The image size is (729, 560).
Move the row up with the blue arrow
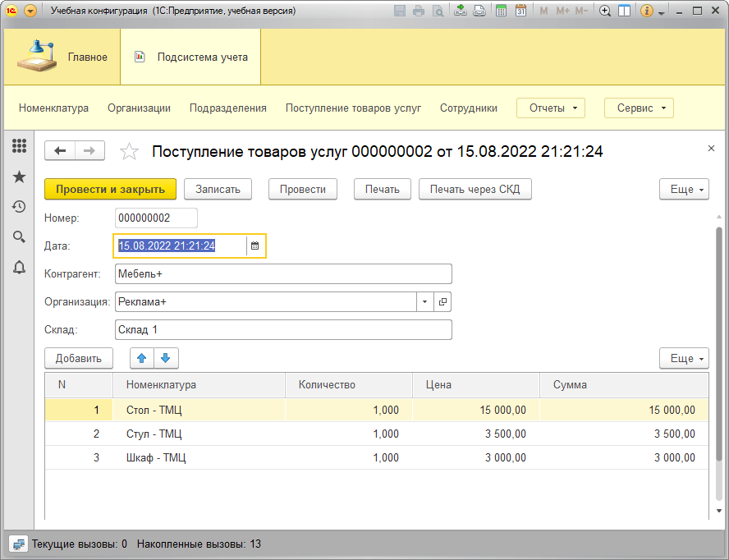click(x=142, y=358)
